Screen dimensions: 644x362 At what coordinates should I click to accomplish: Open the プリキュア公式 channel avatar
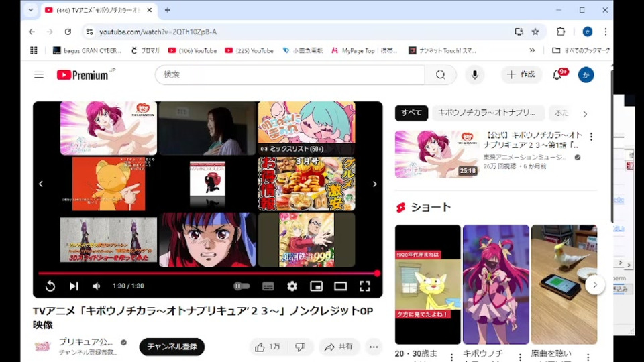43,347
